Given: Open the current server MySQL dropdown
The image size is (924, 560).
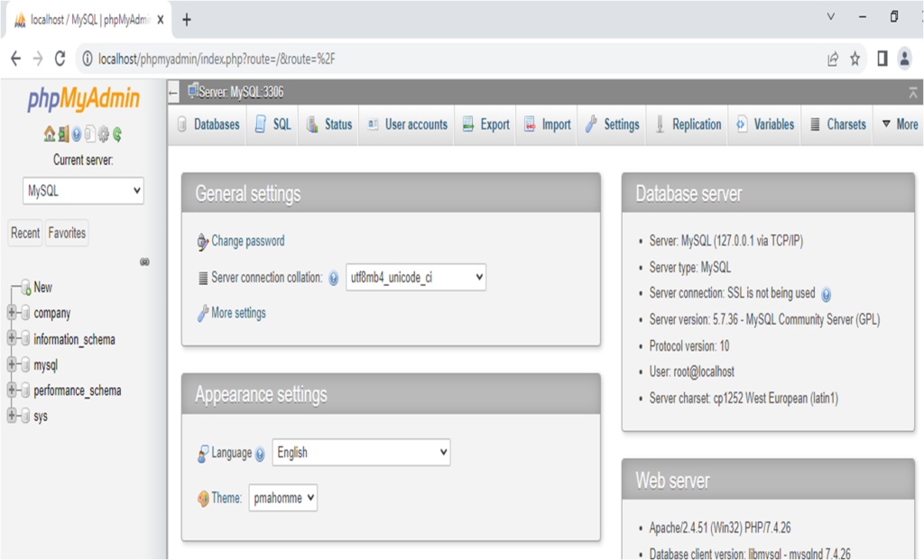Looking at the screenshot, I should (83, 190).
